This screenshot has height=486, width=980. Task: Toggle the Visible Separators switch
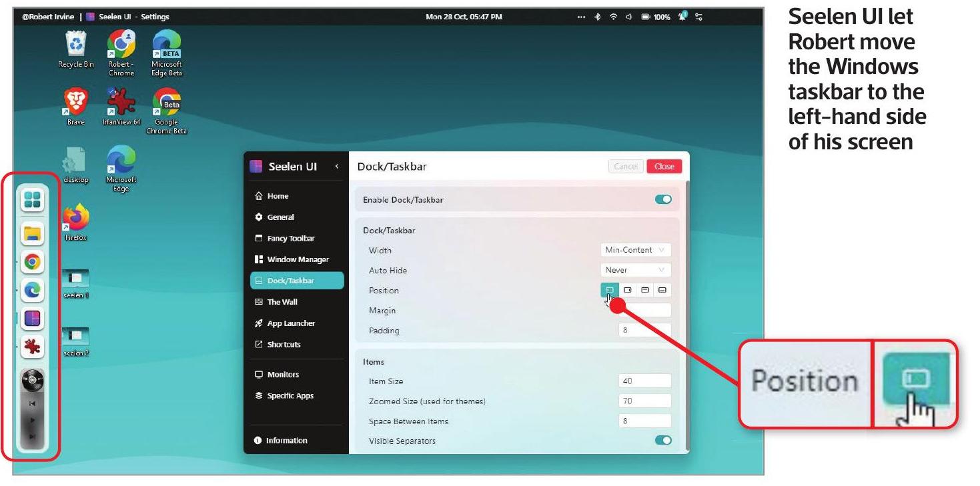point(663,440)
